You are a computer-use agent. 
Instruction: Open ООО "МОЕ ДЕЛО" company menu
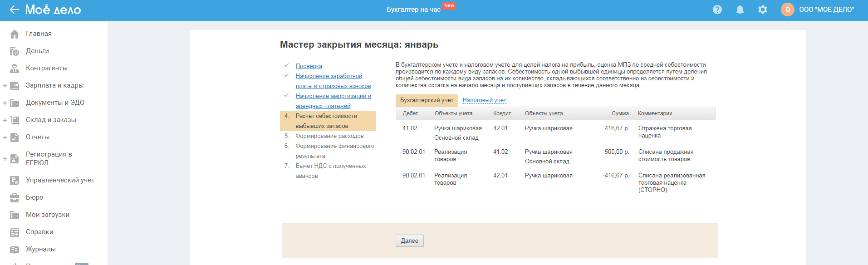[826, 10]
